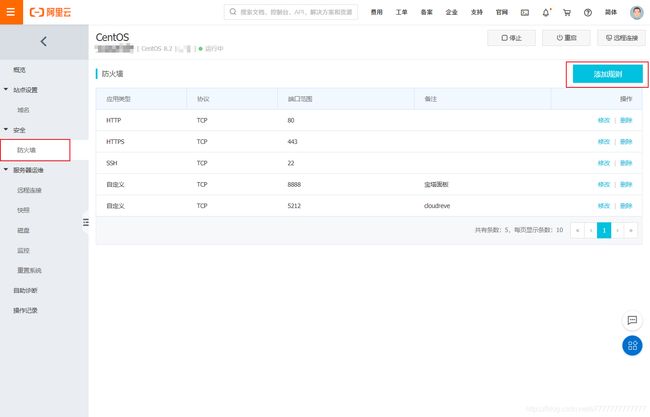
Task: Open 磁盘 disk in sidebar
Action: tap(23, 230)
